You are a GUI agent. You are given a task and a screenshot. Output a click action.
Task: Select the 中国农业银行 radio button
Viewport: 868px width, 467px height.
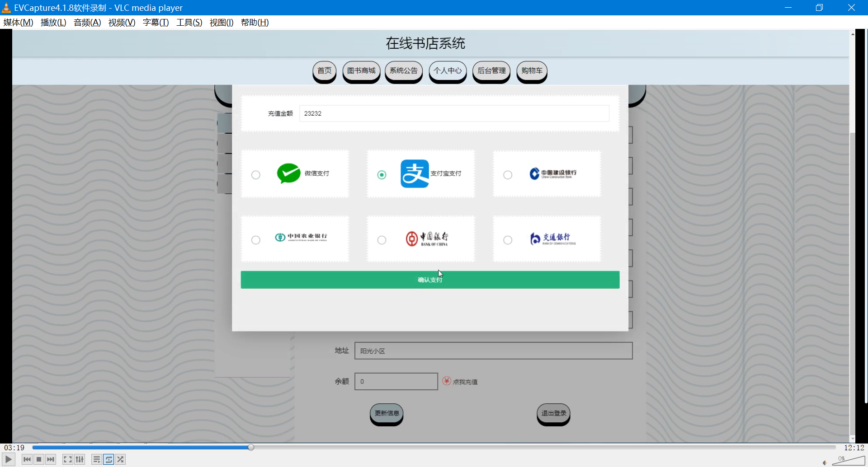(x=256, y=240)
